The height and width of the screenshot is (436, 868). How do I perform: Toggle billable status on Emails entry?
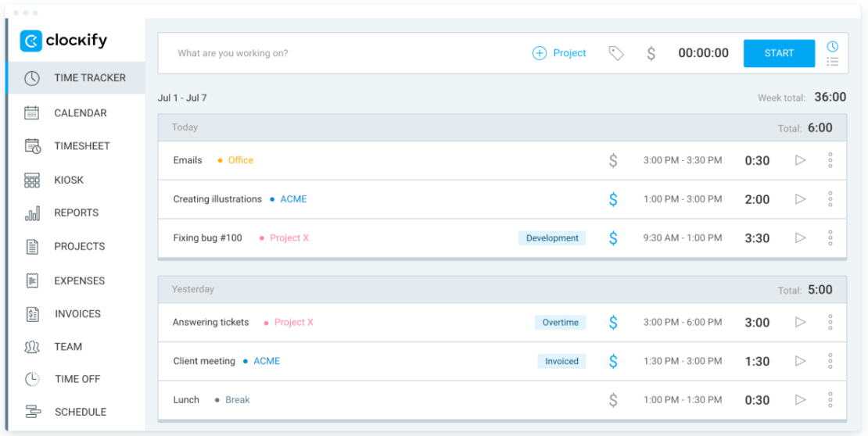tap(613, 160)
